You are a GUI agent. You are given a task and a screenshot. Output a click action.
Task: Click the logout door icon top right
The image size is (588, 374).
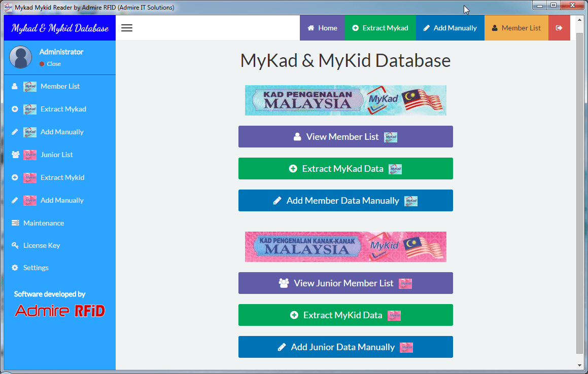[x=559, y=28]
